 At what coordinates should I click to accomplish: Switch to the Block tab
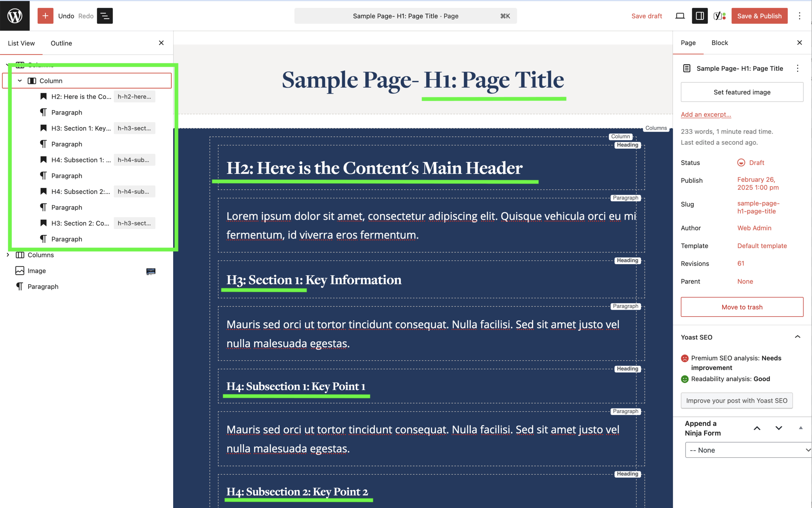click(x=720, y=43)
